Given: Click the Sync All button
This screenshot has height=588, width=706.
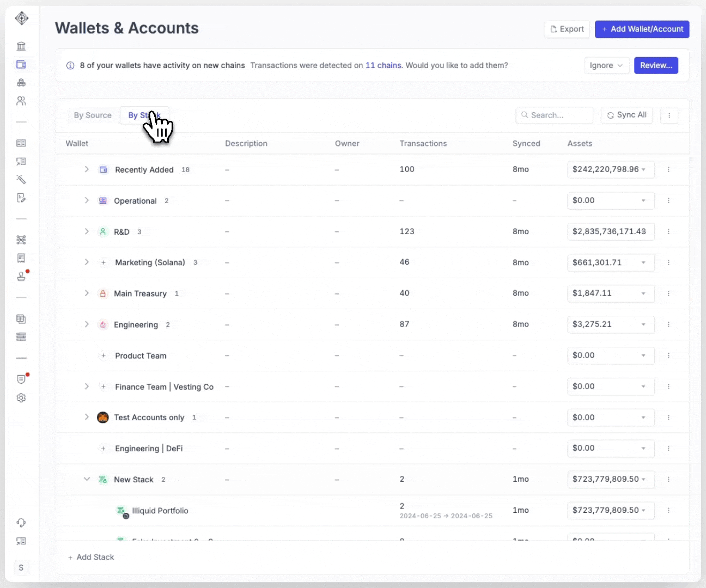Looking at the screenshot, I should pos(626,115).
